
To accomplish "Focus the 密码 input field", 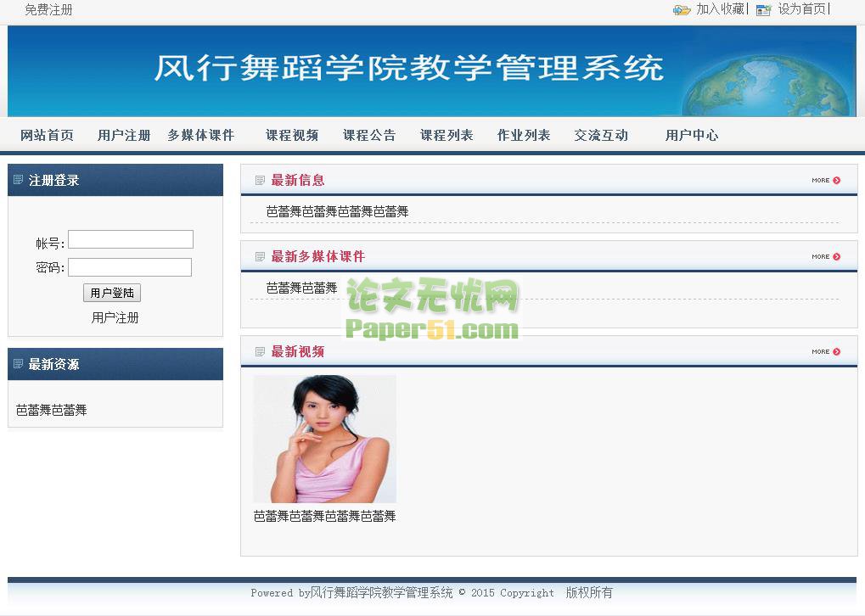I will point(130,267).
